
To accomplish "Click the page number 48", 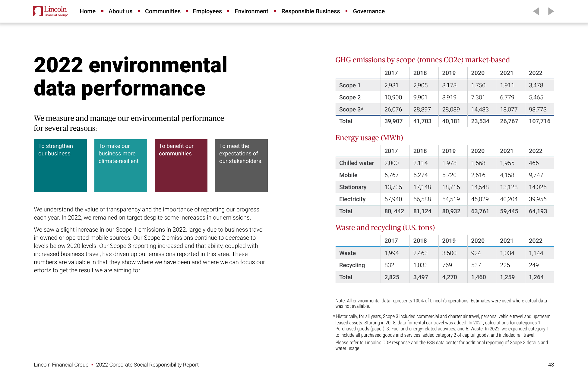I will [x=551, y=365].
